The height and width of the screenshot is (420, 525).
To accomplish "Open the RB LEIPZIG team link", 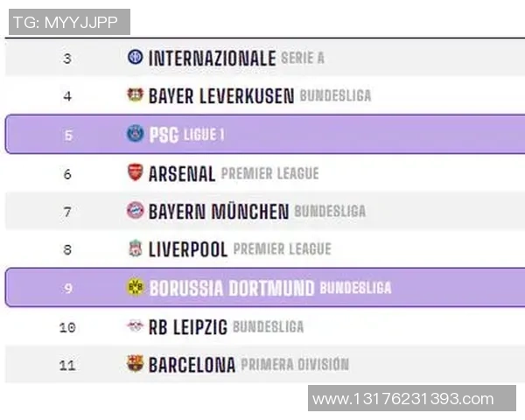I will click(187, 327).
